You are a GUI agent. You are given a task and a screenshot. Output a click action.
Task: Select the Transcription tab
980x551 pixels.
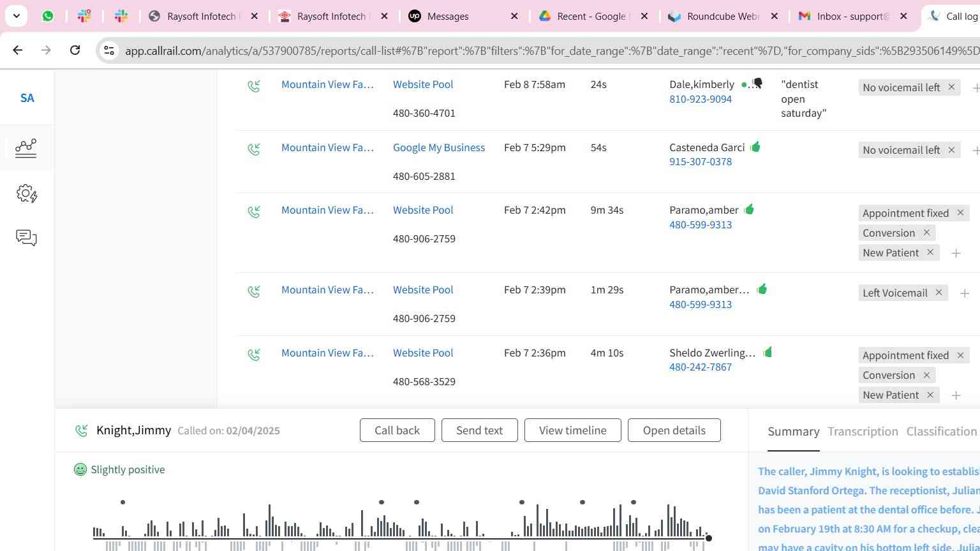coord(863,432)
